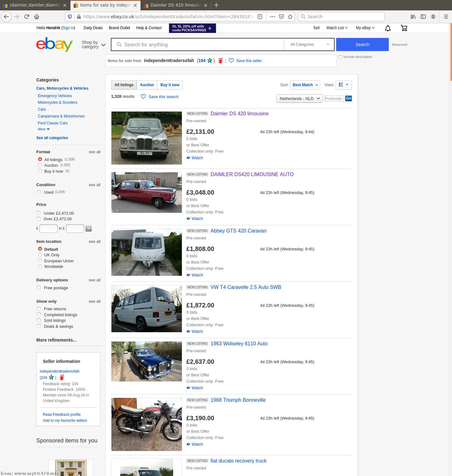
Task: Open Brand Outlet in top menu
Action: (x=119, y=28)
